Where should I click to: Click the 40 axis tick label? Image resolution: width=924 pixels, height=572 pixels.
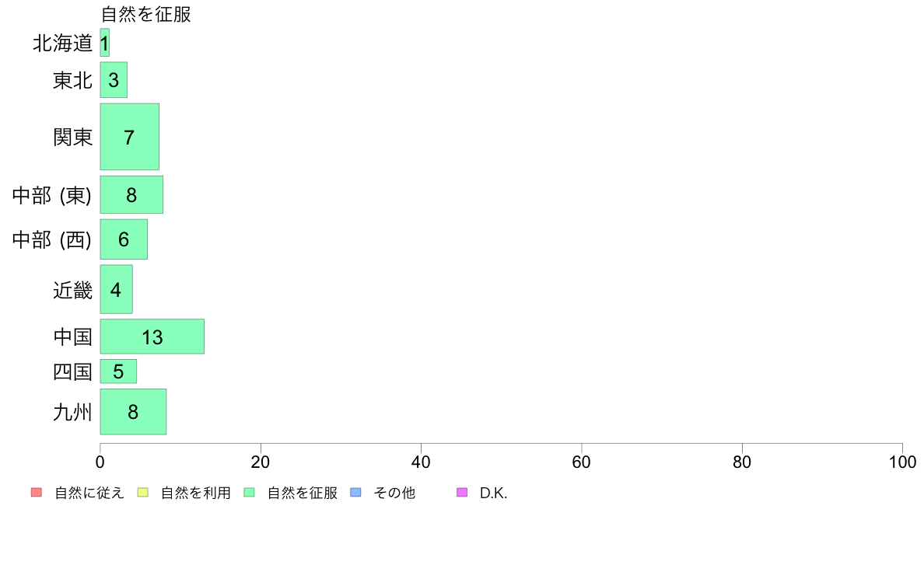tap(421, 462)
